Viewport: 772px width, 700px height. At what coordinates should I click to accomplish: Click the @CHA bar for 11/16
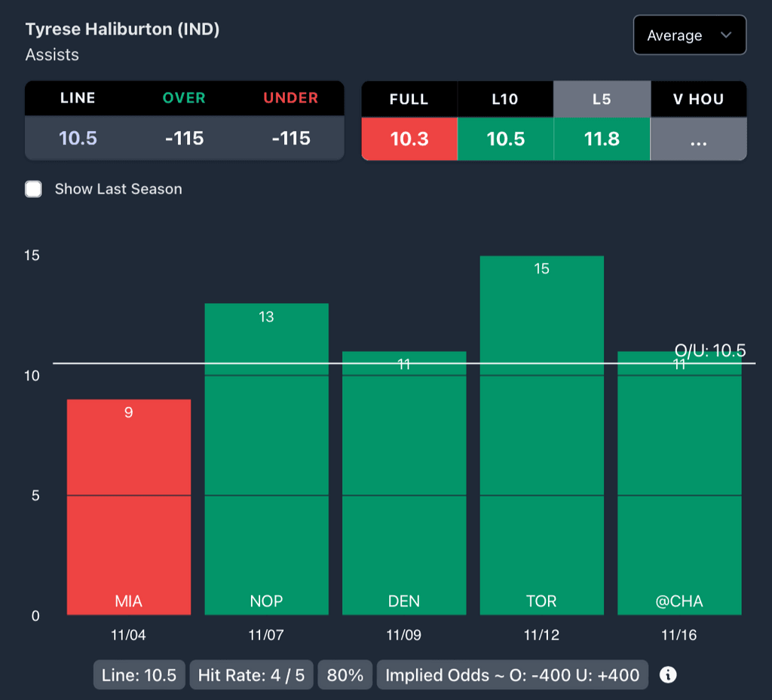(x=679, y=482)
